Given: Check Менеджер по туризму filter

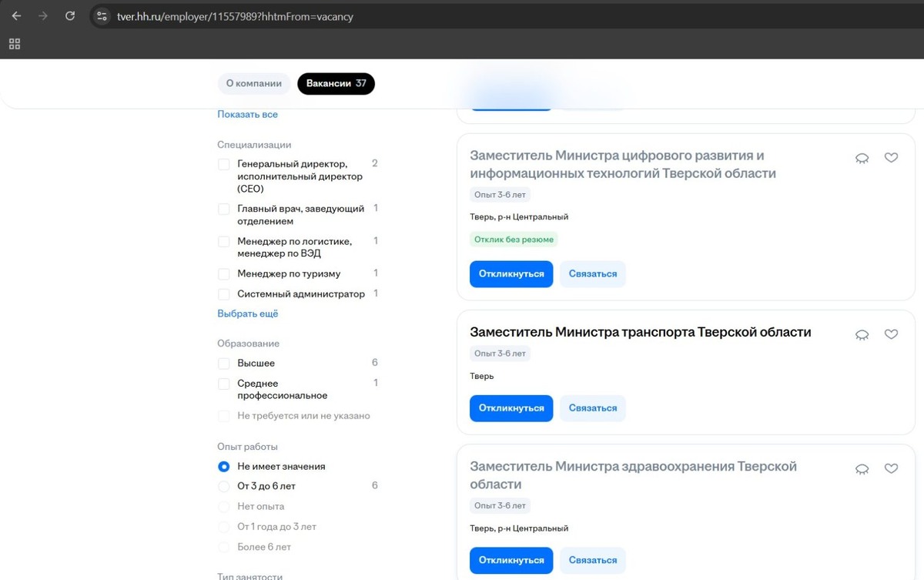Looking at the screenshot, I should point(224,273).
